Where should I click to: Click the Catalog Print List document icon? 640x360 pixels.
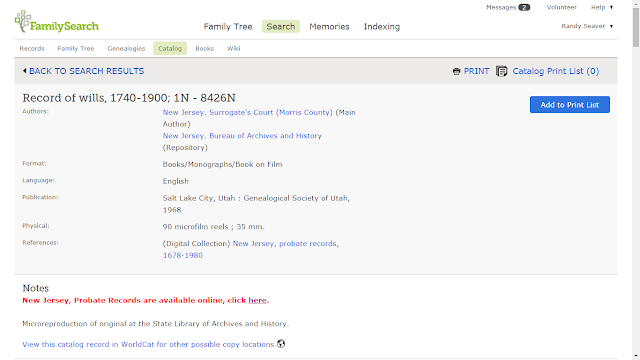(x=502, y=71)
